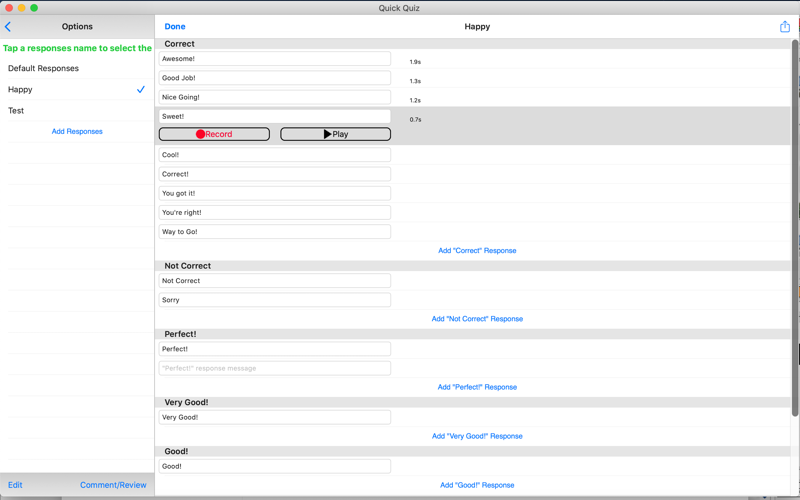Play the recorded Sweet! response
The width and height of the screenshot is (800, 500).
[336, 134]
